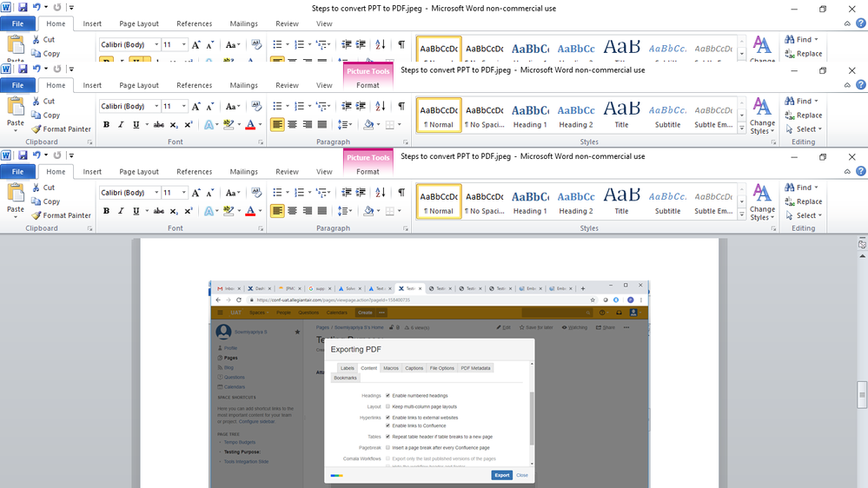Apply Heading 2 style in the lowest ribbon
The height and width of the screenshot is (488, 868).
point(576,202)
